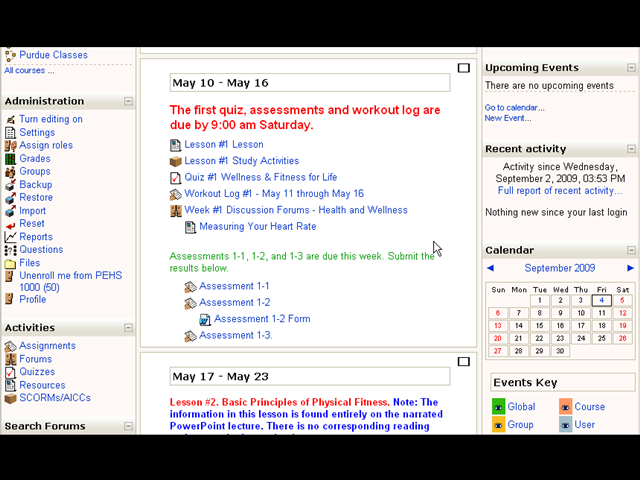Toggle the Global events eye icon
Viewport: 640px width, 480px height.
[498, 407]
